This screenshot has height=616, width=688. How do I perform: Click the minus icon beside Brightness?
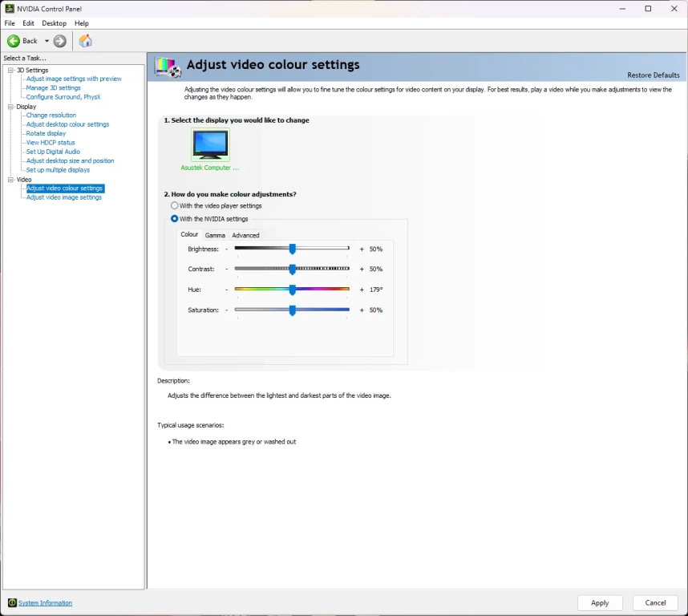(x=226, y=249)
